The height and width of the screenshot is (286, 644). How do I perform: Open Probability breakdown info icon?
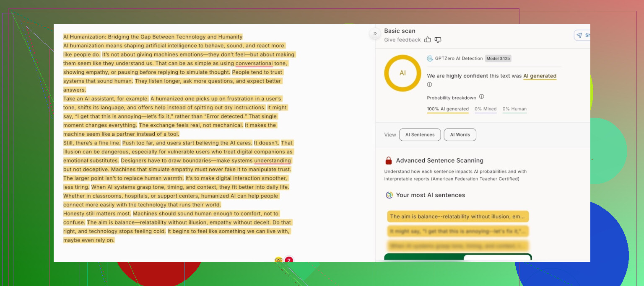[481, 97]
